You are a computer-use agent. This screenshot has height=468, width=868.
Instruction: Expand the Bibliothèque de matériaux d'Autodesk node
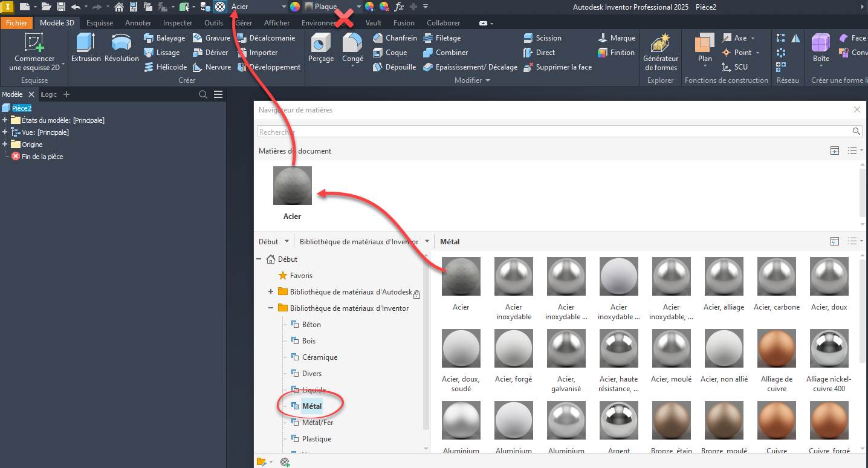coord(271,292)
